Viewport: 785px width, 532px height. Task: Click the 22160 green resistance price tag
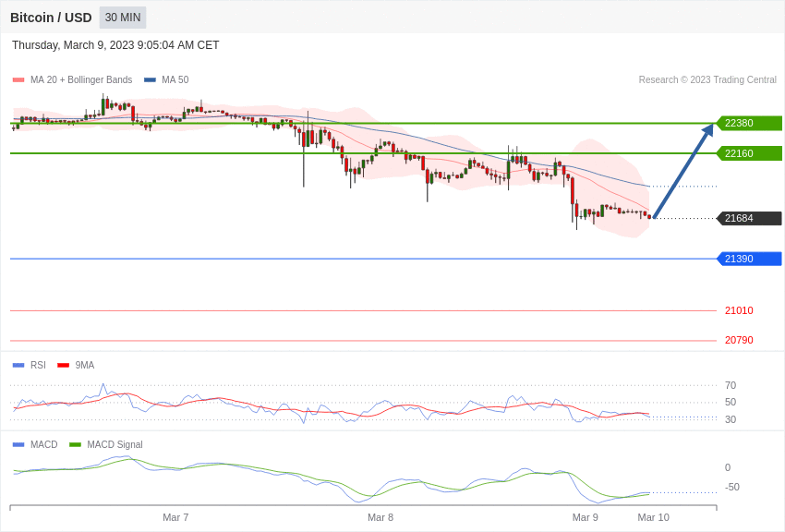[x=750, y=153]
